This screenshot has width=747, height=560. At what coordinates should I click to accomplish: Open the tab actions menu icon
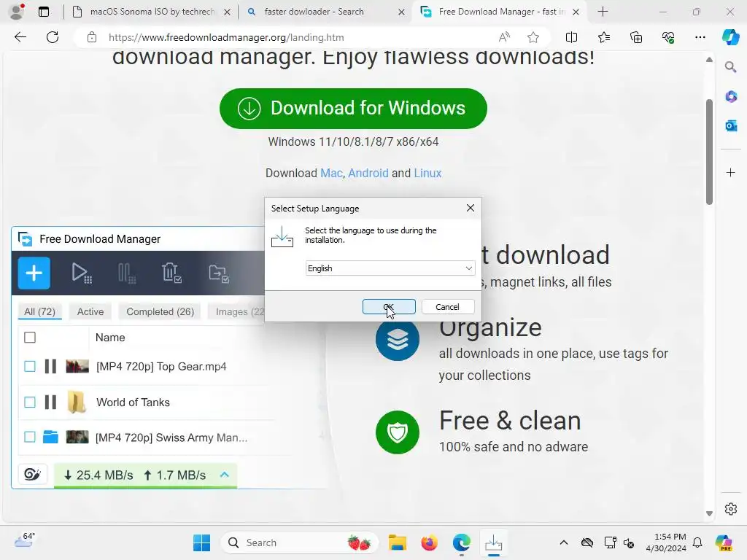(x=44, y=12)
